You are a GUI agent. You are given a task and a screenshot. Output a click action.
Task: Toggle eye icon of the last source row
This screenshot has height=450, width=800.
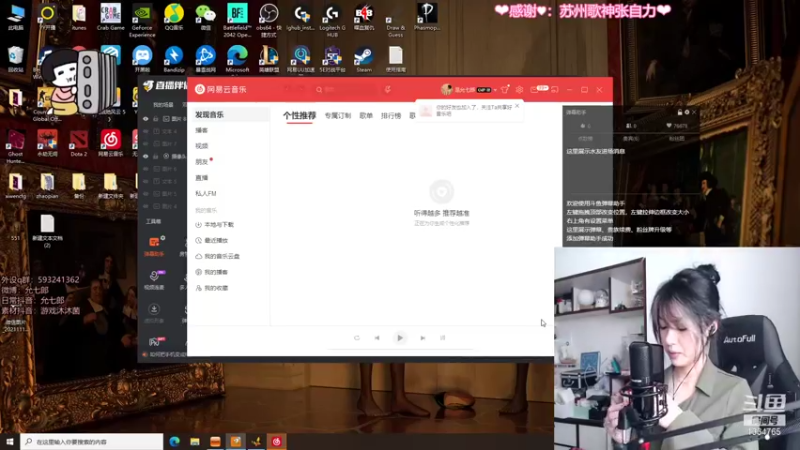pyautogui.click(x=145, y=206)
